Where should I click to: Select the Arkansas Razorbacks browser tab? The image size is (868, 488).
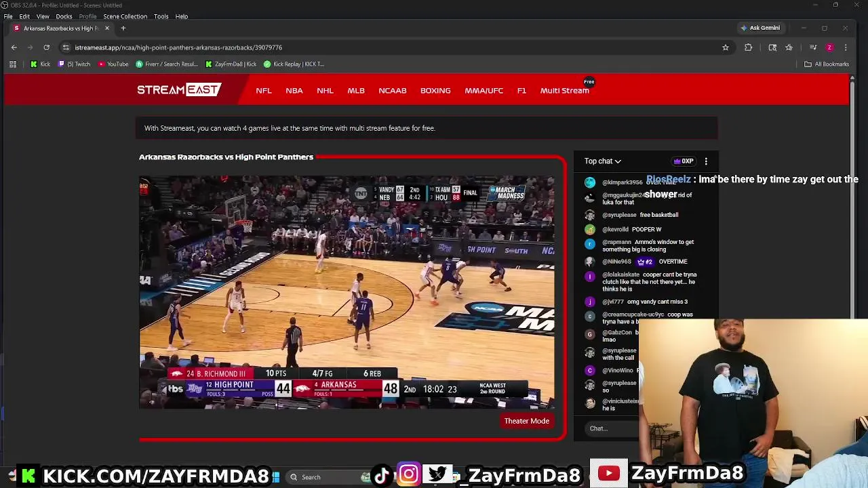(61, 28)
